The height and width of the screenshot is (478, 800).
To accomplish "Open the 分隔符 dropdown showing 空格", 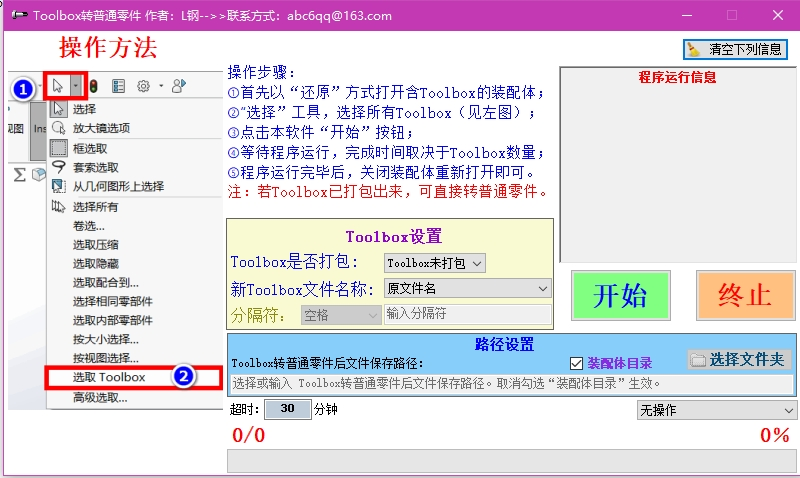I will 340,315.
